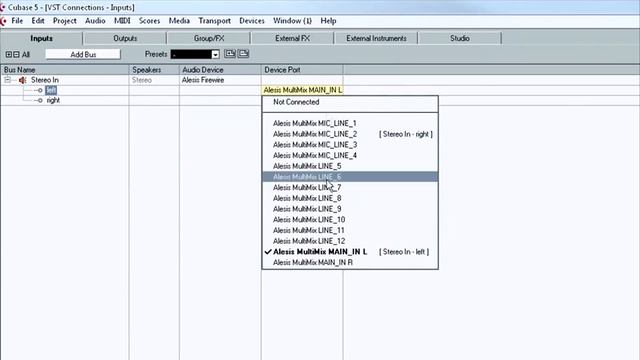Choose Alesis MultiMix LINE_5
Viewport: 640px width, 360px height.
coord(350,166)
